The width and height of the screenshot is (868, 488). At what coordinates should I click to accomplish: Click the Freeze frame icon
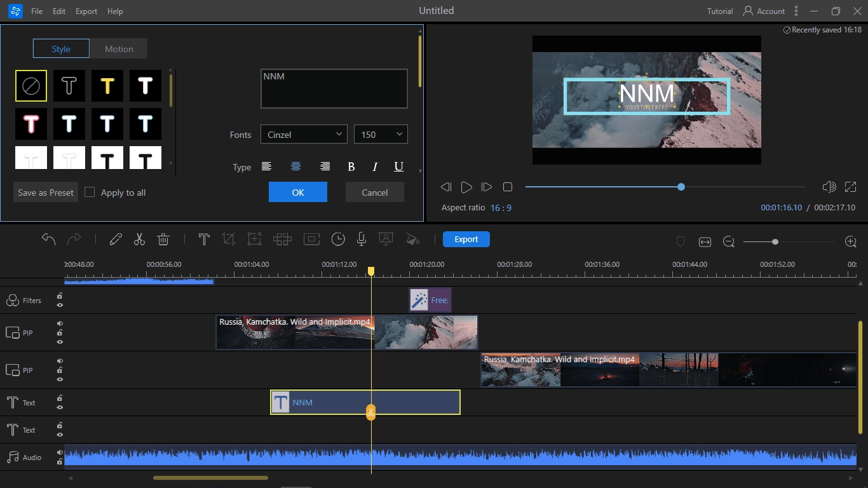(x=311, y=239)
